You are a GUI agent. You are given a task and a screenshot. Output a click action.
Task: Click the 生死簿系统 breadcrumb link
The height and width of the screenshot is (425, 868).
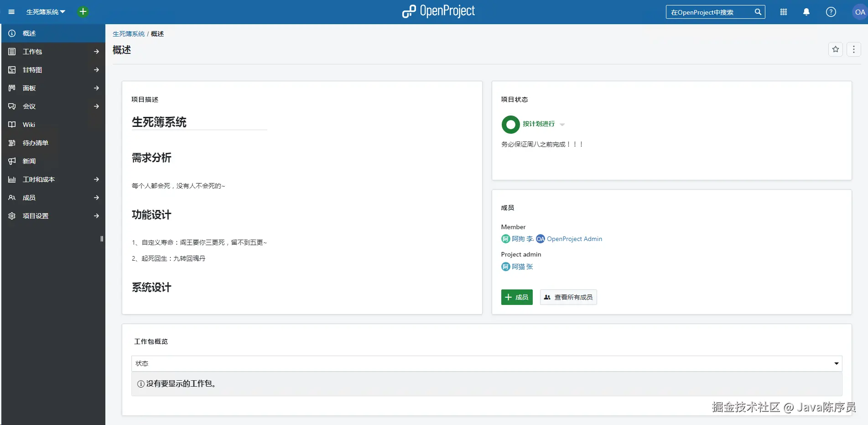[129, 34]
